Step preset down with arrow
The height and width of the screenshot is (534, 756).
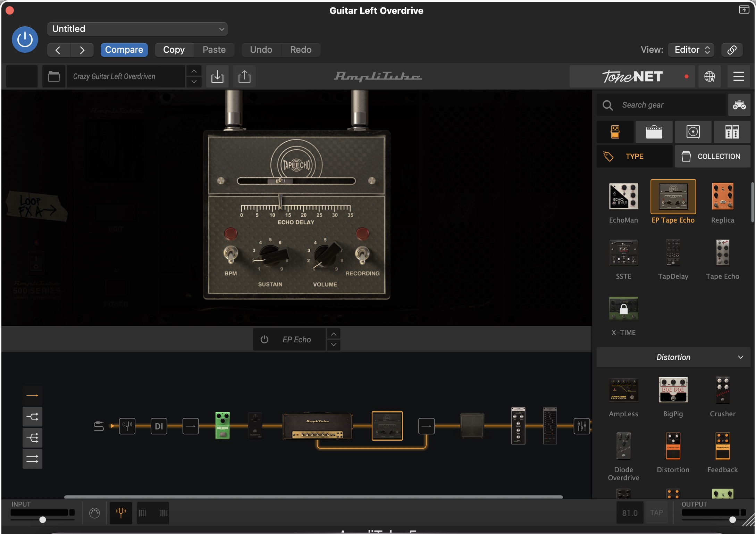(194, 82)
